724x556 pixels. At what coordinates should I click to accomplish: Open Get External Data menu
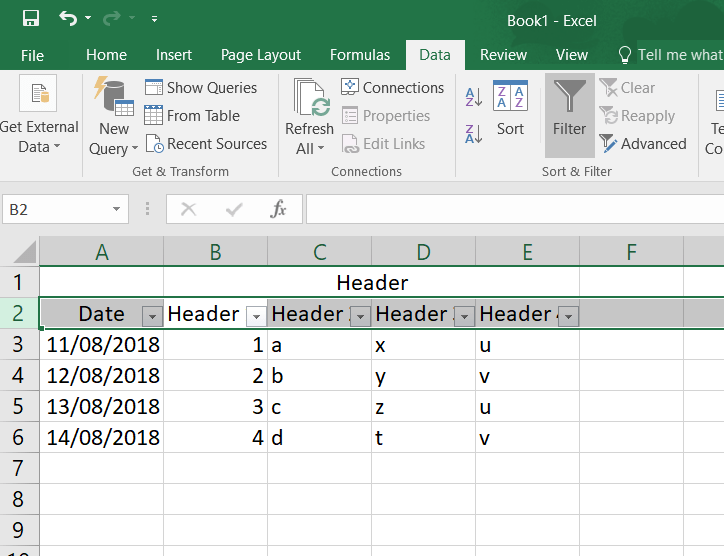point(39,115)
